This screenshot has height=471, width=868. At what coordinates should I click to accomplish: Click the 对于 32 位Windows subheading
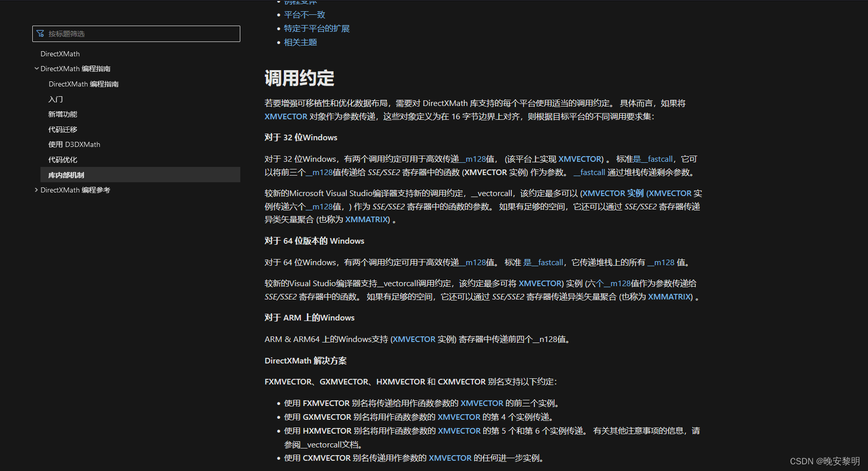[x=301, y=138]
